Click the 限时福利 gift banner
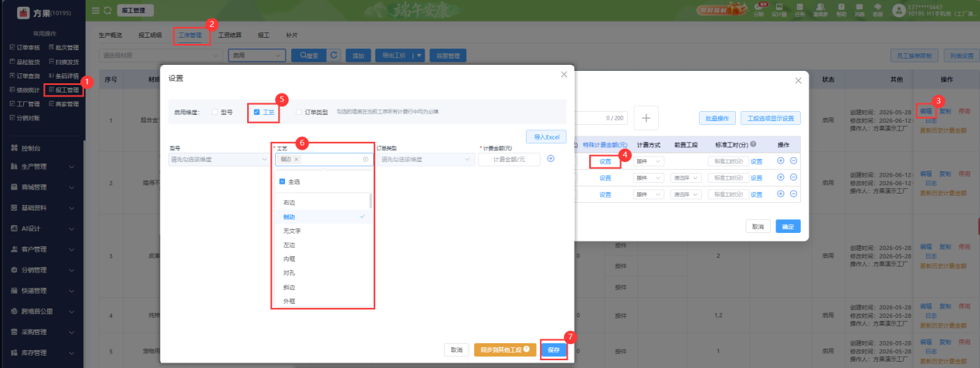Image resolution: width=980 pixels, height=368 pixels. click(721, 10)
